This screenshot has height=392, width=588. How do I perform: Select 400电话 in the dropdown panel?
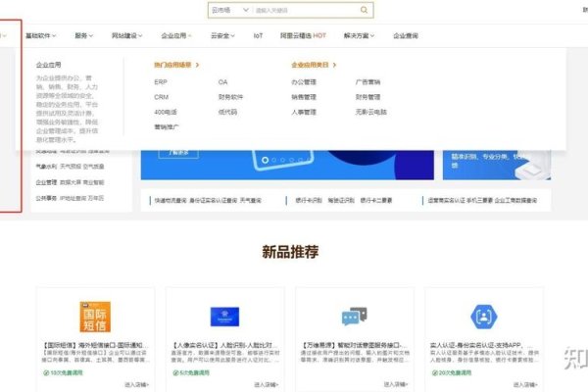click(166, 112)
